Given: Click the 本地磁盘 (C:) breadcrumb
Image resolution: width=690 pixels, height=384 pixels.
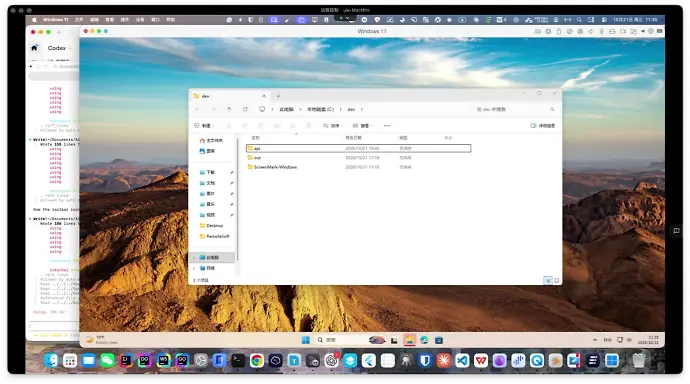Looking at the screenshot, I should pyautogui.click(x=320, y=110).
